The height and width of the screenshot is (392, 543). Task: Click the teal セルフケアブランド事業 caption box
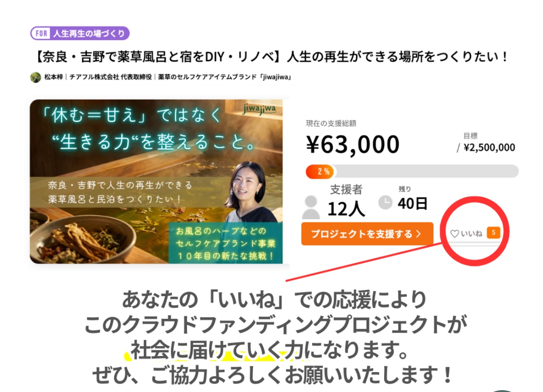pyautogui.click(x=225, y=243)
